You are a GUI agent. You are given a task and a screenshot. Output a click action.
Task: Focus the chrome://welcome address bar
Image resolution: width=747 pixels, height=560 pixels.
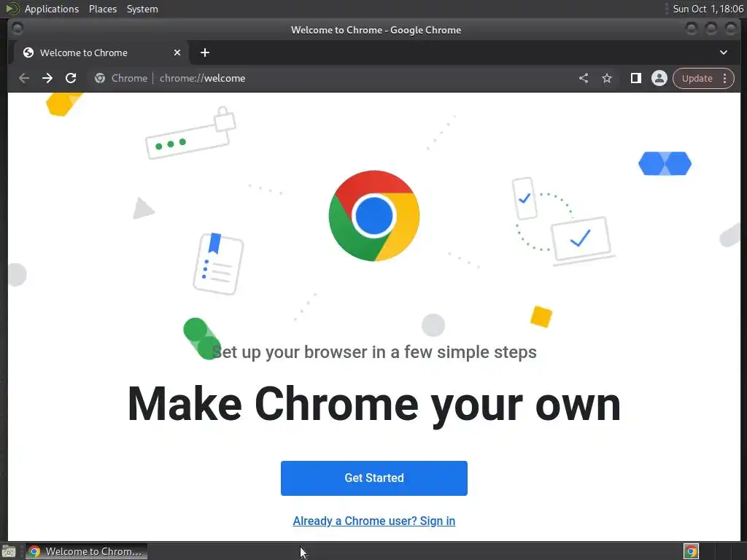coord(333,78)
